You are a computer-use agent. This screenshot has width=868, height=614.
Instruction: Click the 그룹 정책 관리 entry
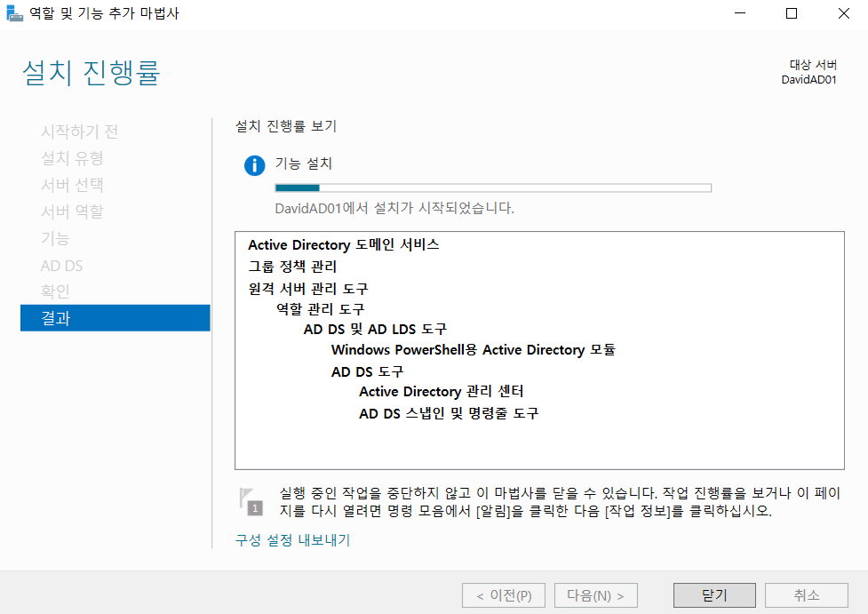pos(292,267)
